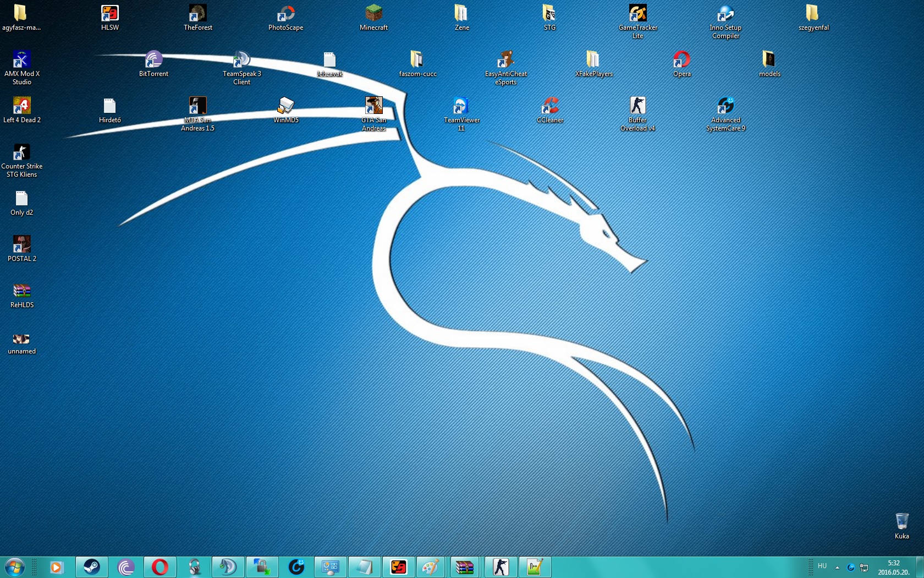Change the HU input language indicator
The image size is (924, 578).
pos(822,566)
